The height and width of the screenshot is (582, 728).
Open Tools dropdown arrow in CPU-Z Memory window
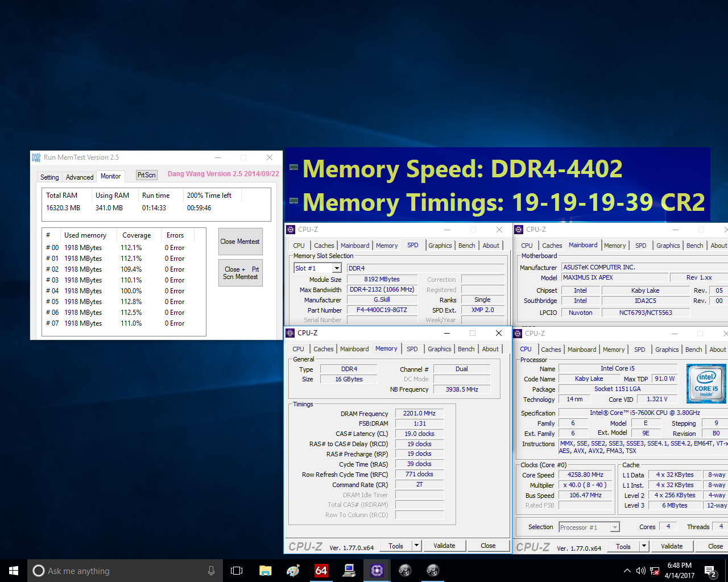click(416, 546)
